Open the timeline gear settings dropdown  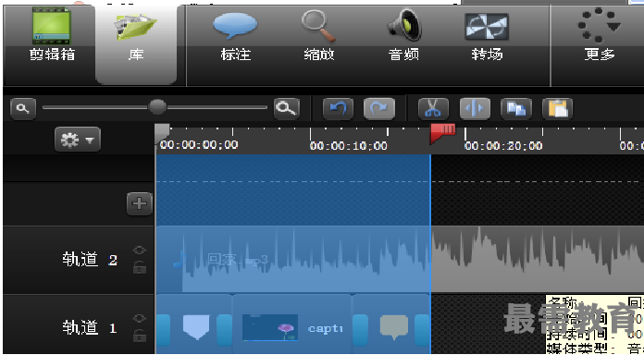click(x=77, y=140)
